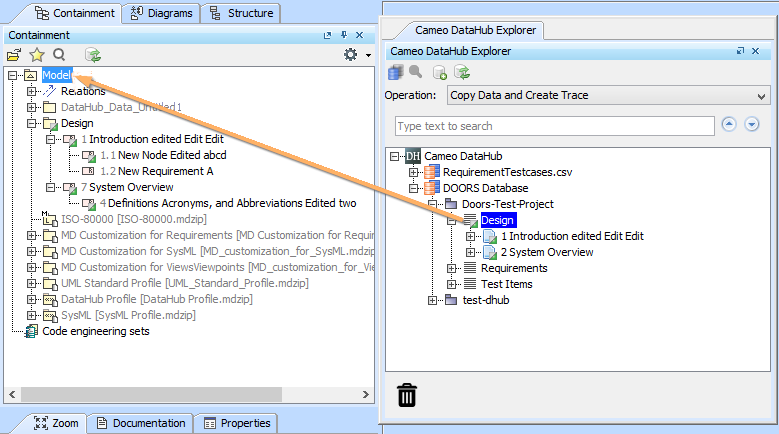Click the synchronize icon in DataHub Explorer toolbar
779x434 pixels.
point(462,72)
